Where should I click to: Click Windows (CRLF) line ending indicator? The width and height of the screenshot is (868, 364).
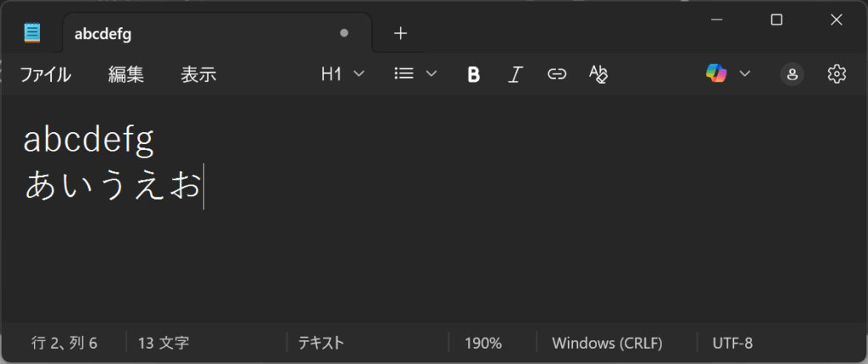(607, 343)
